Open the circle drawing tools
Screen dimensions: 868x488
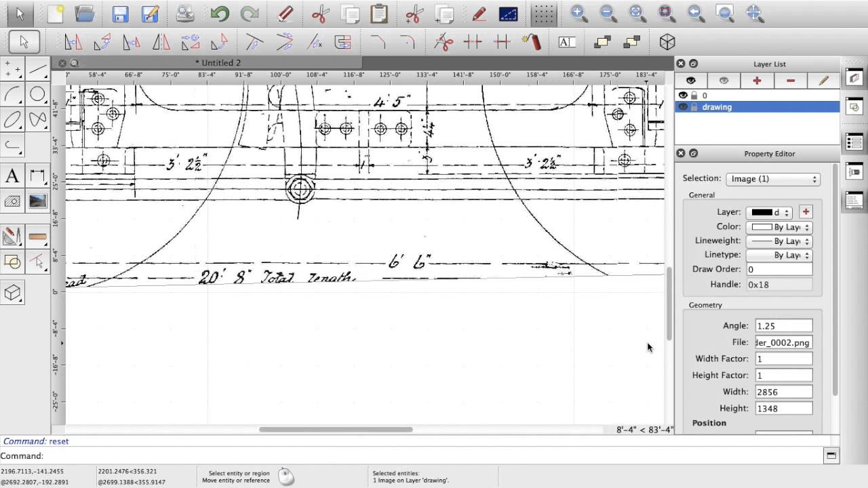38,94
